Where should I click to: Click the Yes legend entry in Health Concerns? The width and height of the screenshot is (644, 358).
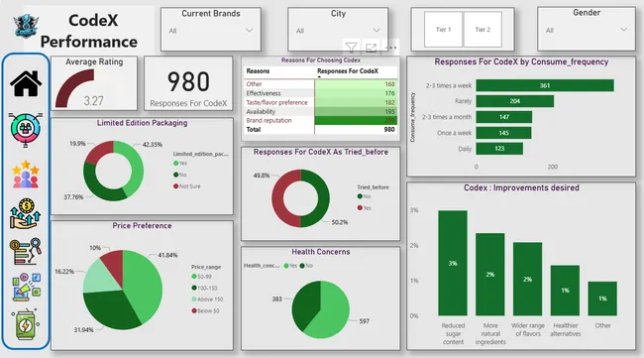(290, 266)
